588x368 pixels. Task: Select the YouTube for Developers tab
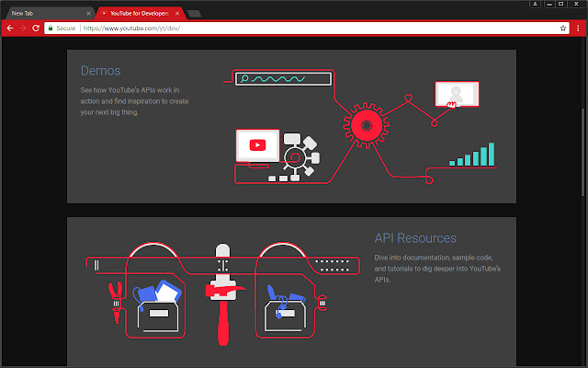(x=140, y=14)
